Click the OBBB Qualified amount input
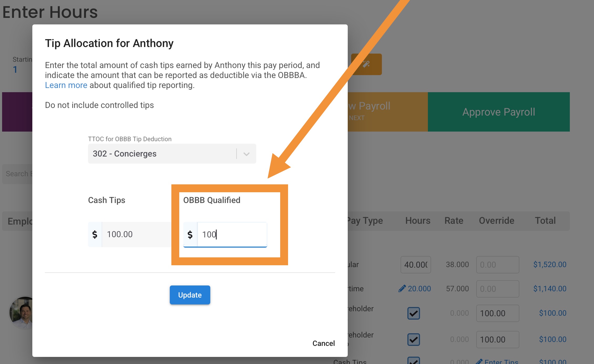Image resolution: width=594 pixels, height=364 pixels. tap(232, 235)
